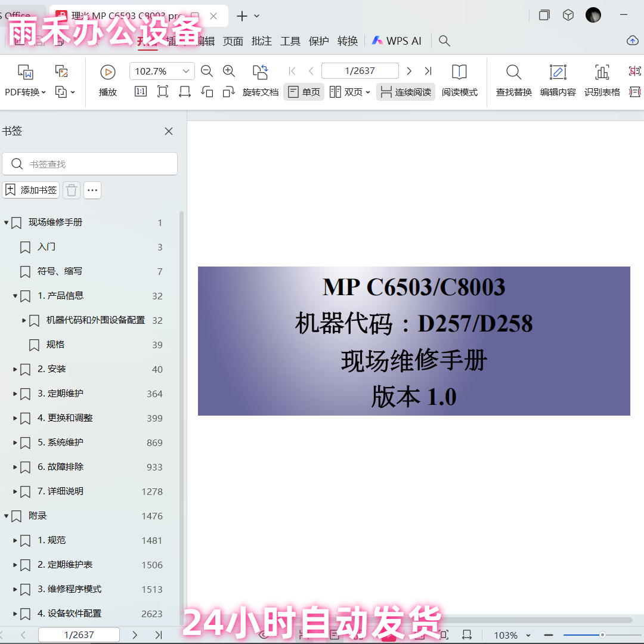
Task: Delete bookmark with the trash icon
Action: 72,190
